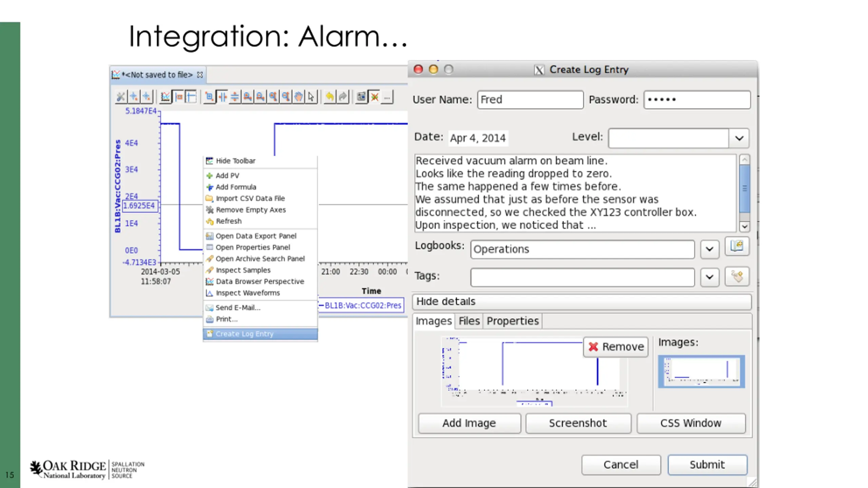
Task: Click the add tag icon button
Action: (x=736, y=277)
